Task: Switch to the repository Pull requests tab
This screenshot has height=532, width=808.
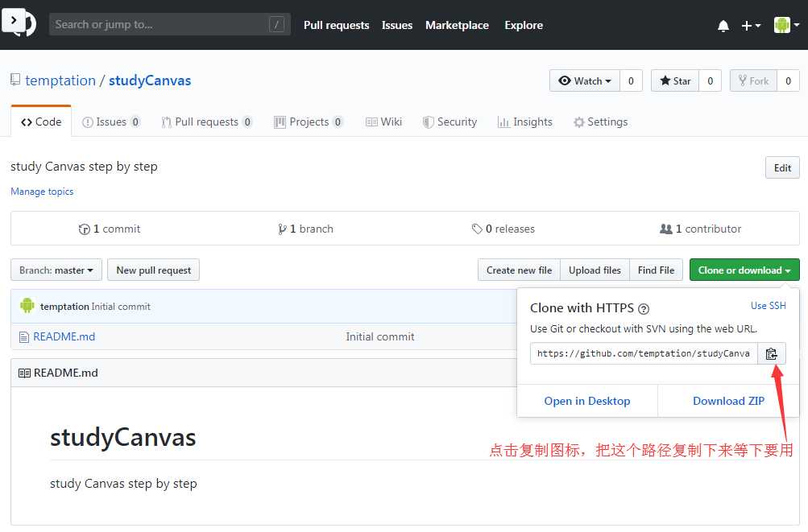Action: [x=207, y=122]
